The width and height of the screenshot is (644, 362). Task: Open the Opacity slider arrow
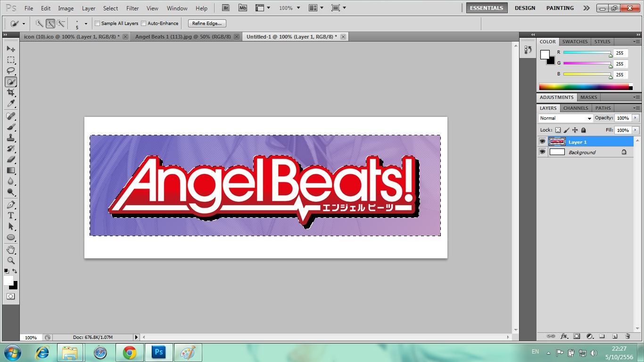point(636,118)
